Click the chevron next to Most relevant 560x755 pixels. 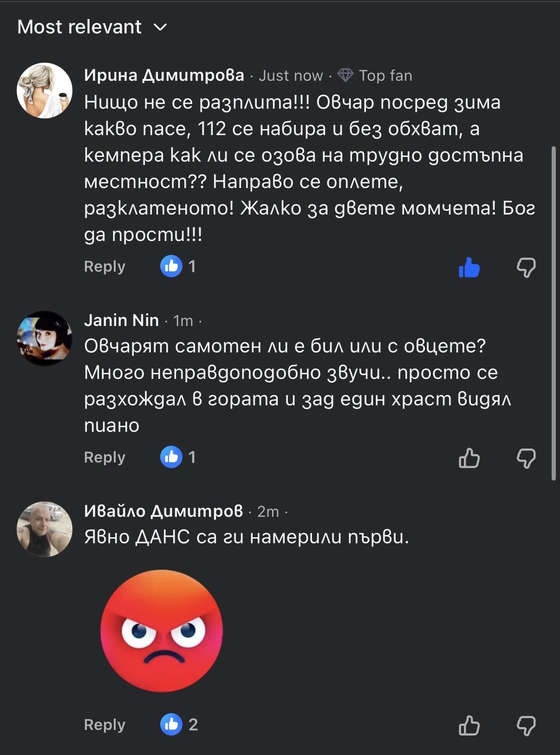click(x=160, y=27)
